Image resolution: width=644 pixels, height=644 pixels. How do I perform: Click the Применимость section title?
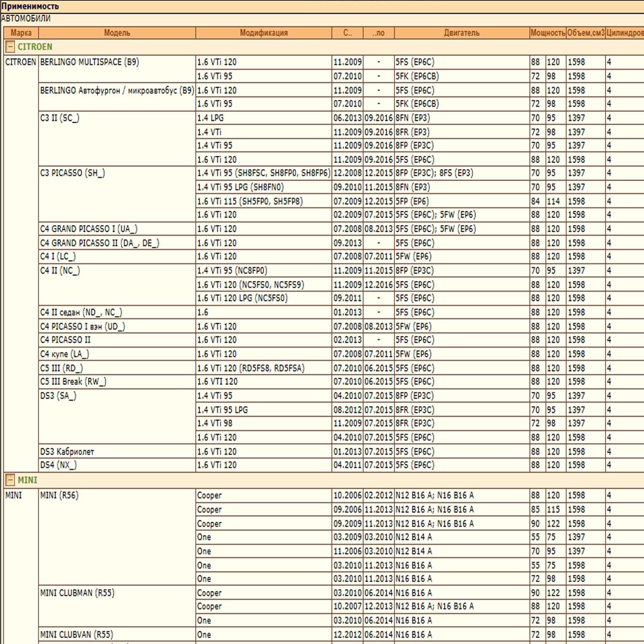[x=30, y=6]
